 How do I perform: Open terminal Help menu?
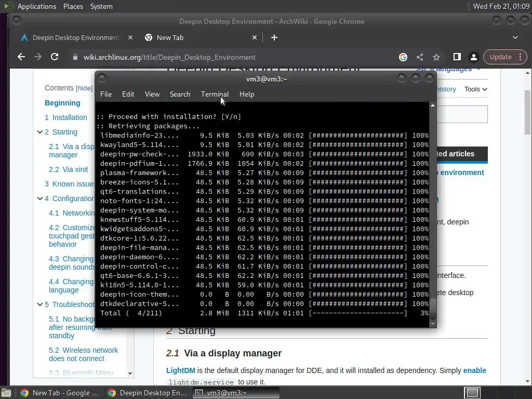247,95
